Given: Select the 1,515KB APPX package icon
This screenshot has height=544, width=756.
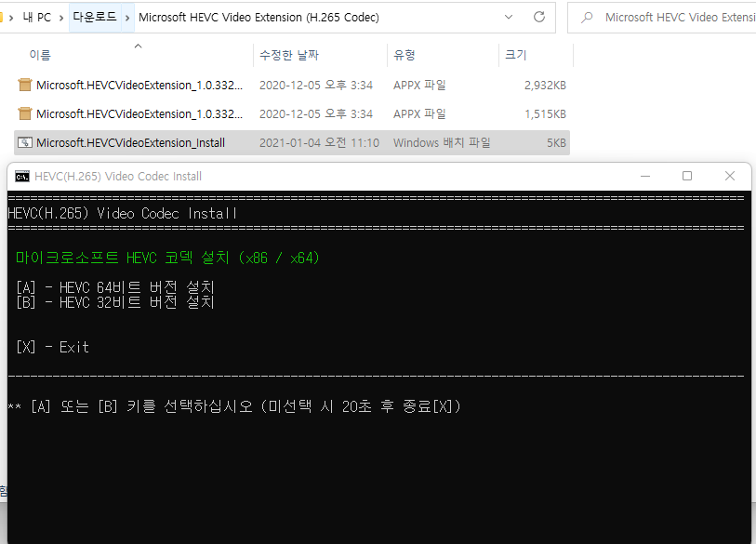Looking at the screenshot, I should point(25,113).
